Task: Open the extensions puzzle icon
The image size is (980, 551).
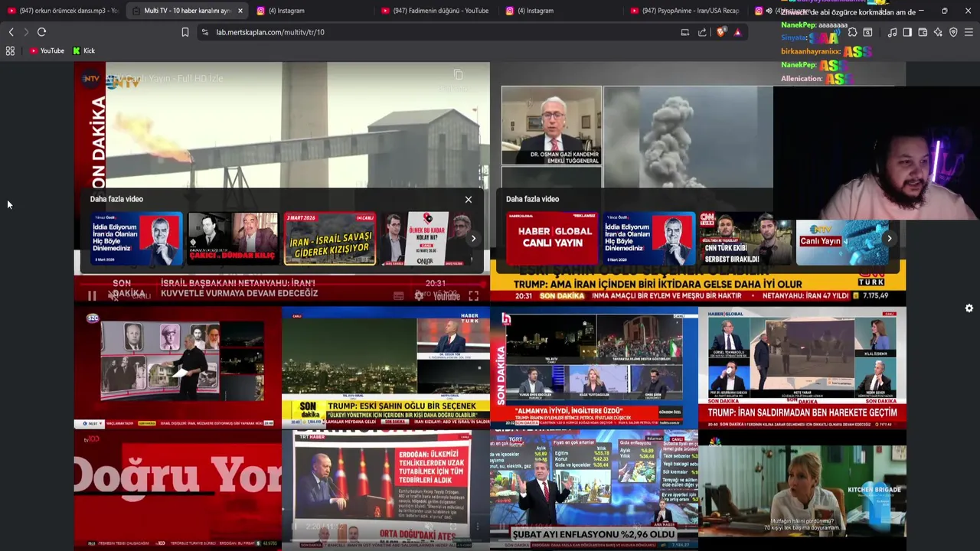Action: click(852, 32)
